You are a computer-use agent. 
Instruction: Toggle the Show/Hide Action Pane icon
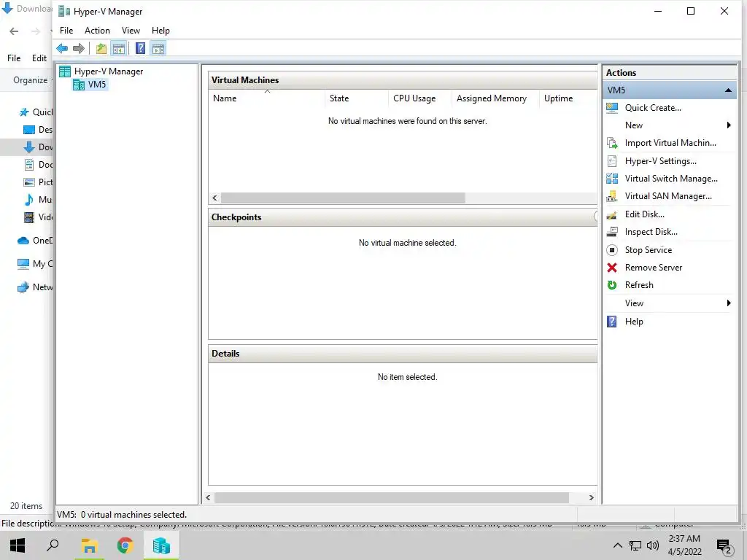point(158,48)
